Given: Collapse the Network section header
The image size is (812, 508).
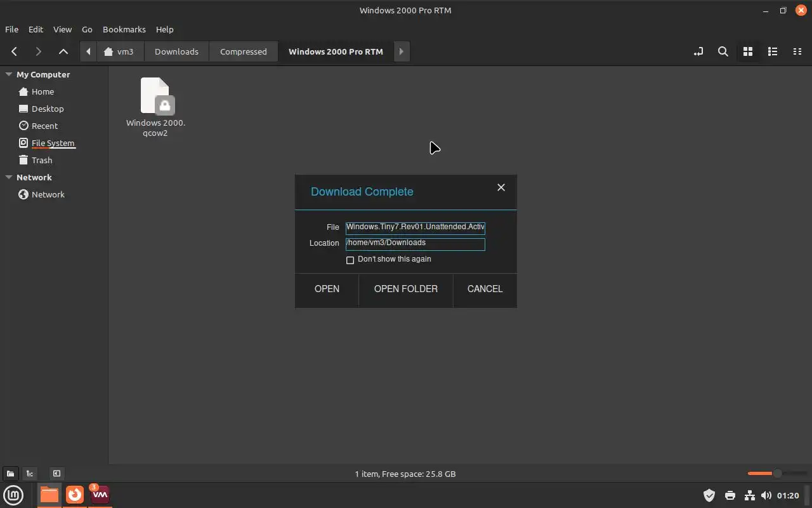Looking at the screenshot, I should (9, 177).
